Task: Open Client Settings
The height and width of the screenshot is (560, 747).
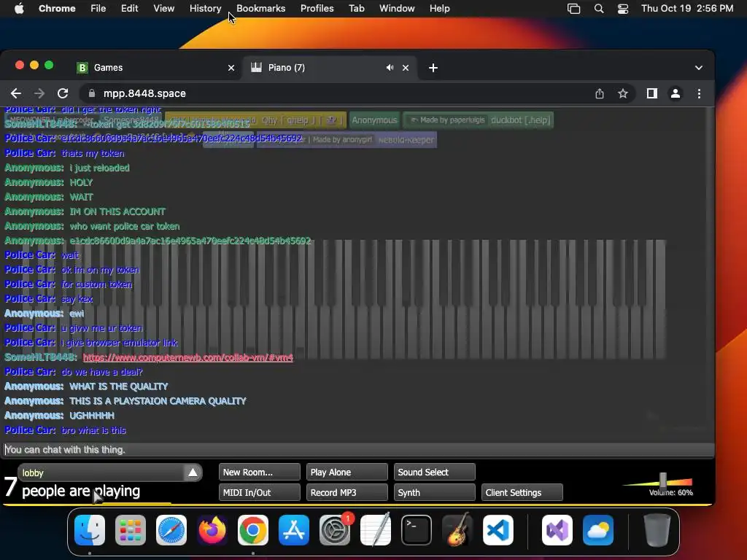Action: tap(522, 492)
